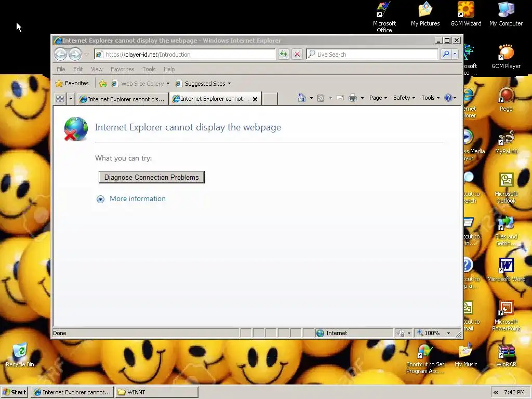Click the Internet security zone indicator
The height and width of the screenshot is (399, 532).
pyautogui.click(x=353, y=333)
